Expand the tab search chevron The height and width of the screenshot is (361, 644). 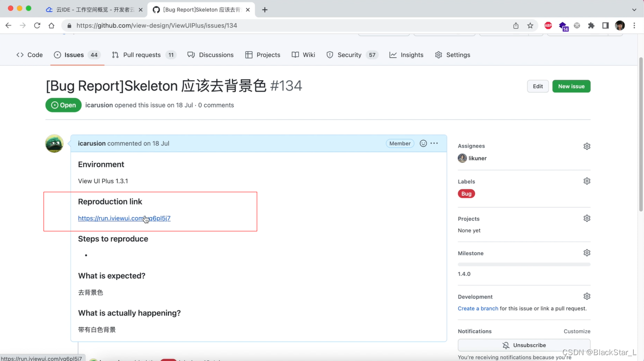coord(634,9)
